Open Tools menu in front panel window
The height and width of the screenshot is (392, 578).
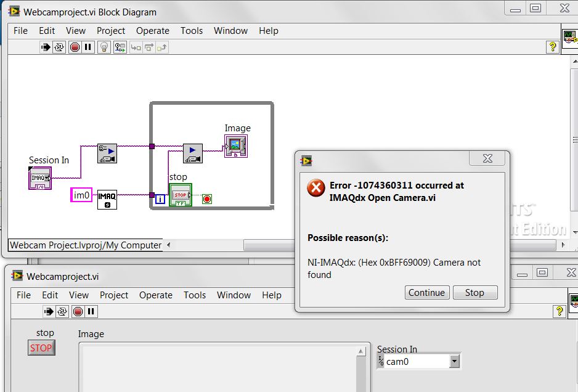click(x=194, y=295)
